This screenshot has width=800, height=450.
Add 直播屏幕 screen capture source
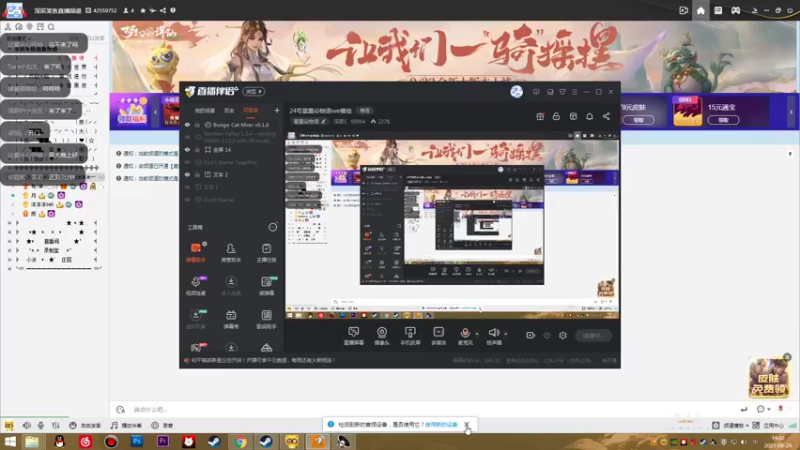(x=354, y=336)
